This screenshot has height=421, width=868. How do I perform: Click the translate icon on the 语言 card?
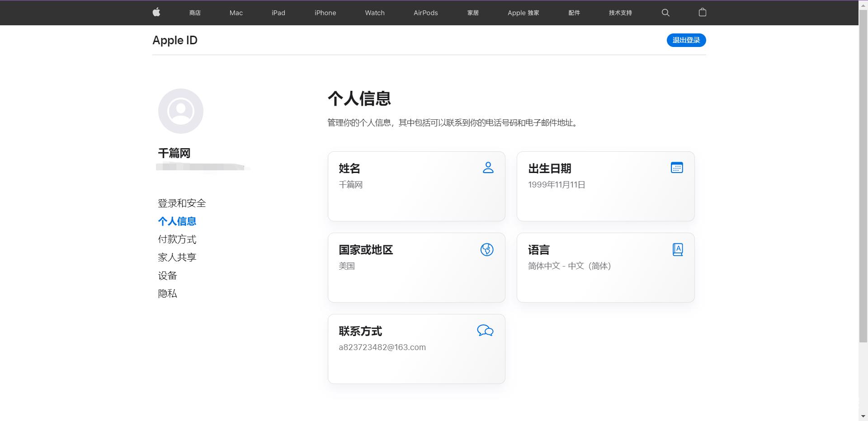677,249
